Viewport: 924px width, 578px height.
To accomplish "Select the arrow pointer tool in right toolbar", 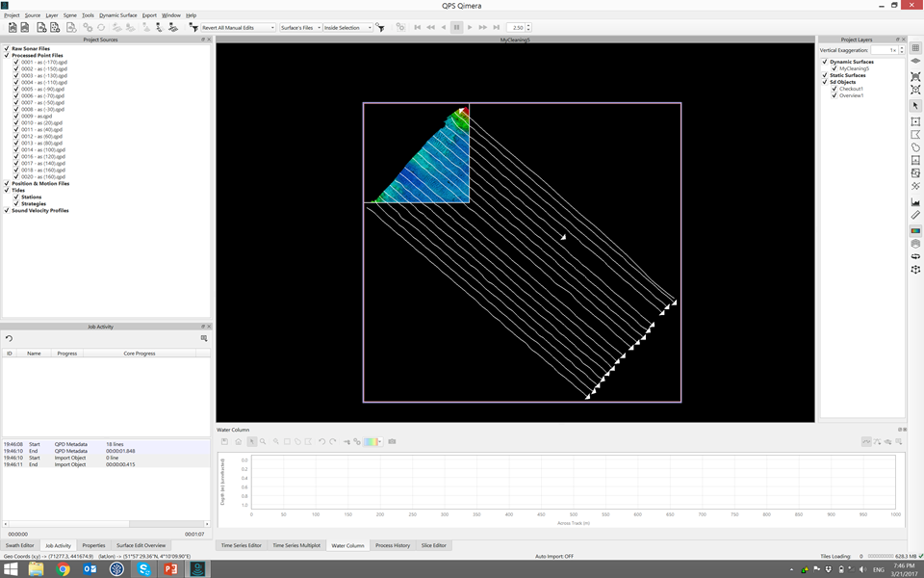I will [915, 106].
